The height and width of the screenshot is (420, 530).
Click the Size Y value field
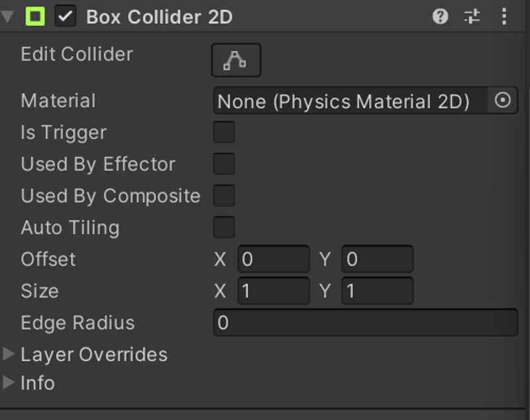(x=377, y=291)
